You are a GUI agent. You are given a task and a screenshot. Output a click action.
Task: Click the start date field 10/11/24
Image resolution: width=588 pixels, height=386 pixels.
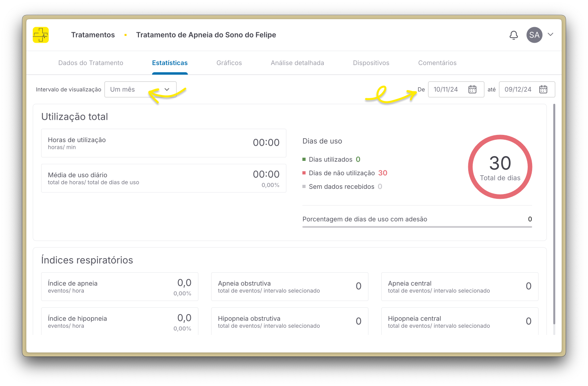coord(446,89)
